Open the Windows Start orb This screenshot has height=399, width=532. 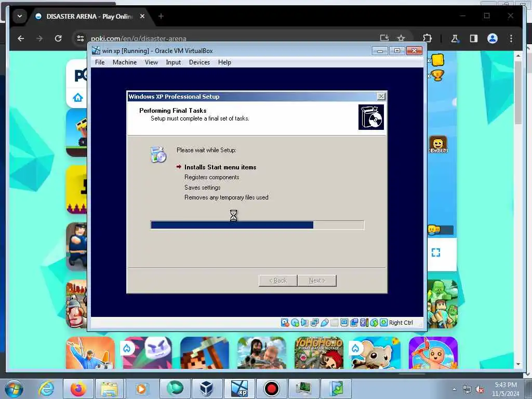[x=14, y=389]
